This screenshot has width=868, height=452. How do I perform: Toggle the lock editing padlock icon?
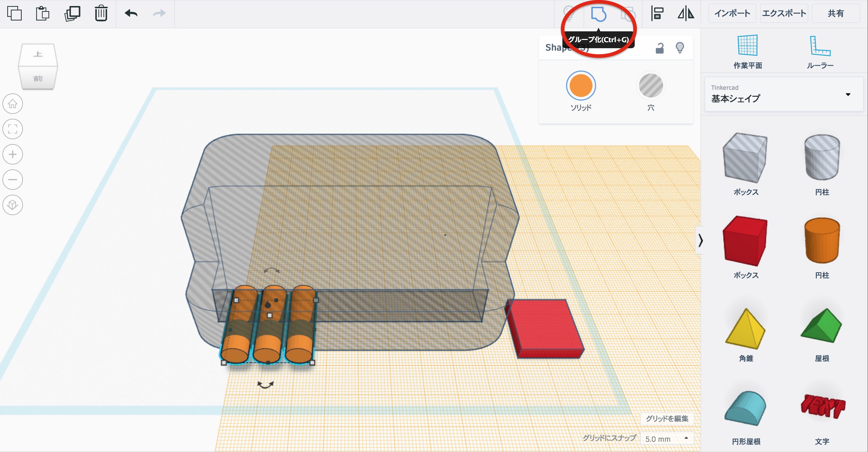pyautogui.click(x=659, y=48)
